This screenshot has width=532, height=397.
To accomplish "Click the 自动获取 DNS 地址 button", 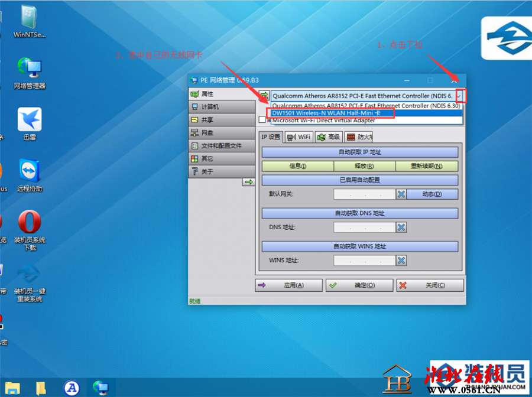I will click(x=359, y=213).
